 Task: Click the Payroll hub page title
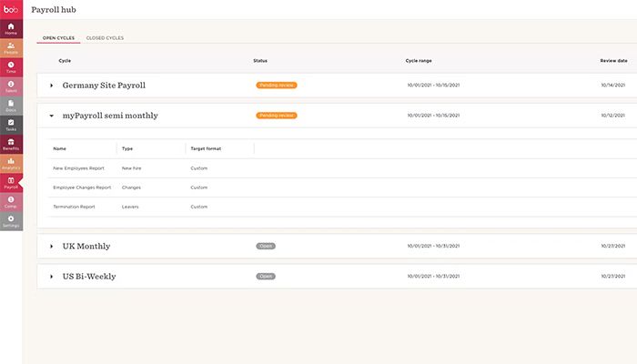(x=54, y=10)
